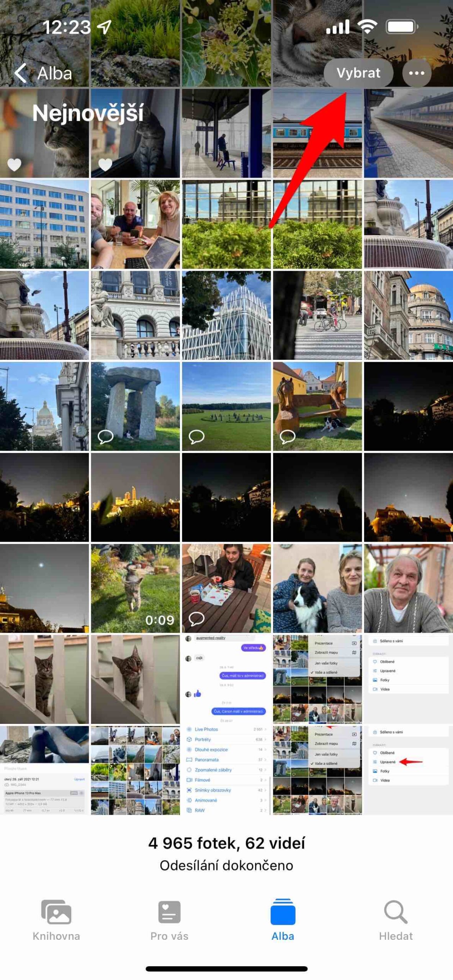Open the elderly man portrait photo

tap(408, 588)
